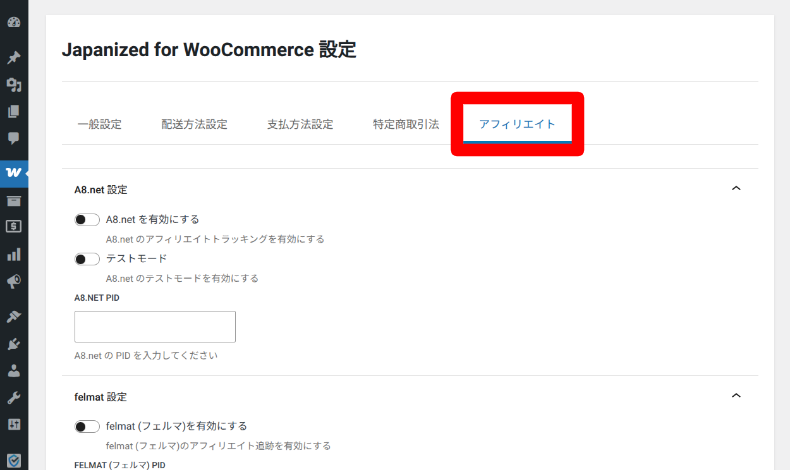This screenshot has height=470, width=790.
Task: Open the Analytics bar chart icon
Action: pos(14,254)
